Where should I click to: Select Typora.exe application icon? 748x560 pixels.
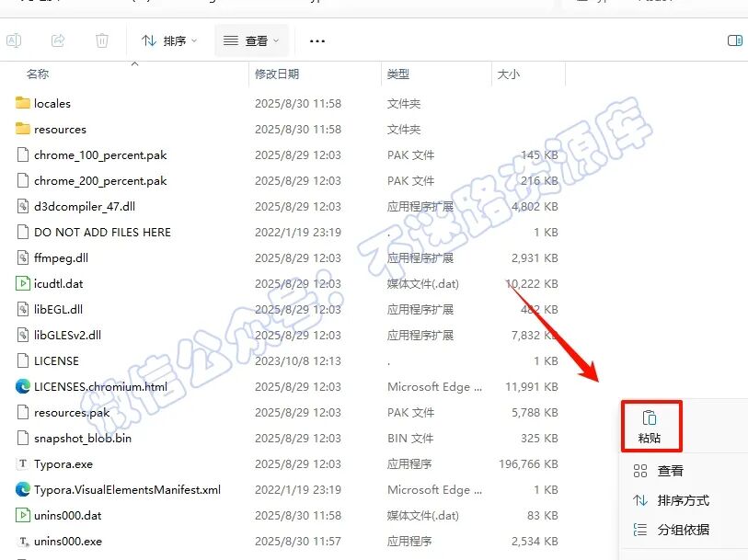click(x=22, y=463)
